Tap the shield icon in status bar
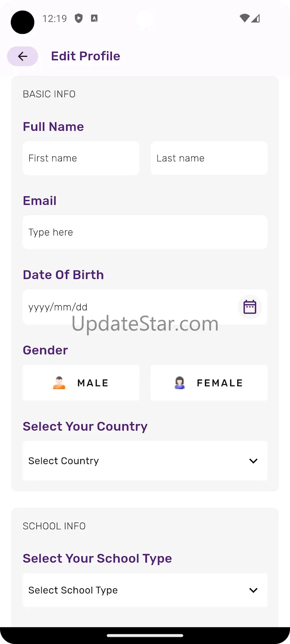Image resolution: width=290 pixels, height=644 pixels. (x=79, y=18)
